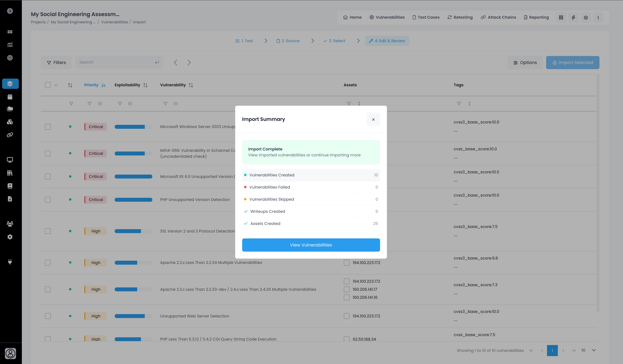Image resolution: width=623 pixels, height=364 pixels.
Task: Click the analytics chart icon in sidebar
Action: [10, 45]
